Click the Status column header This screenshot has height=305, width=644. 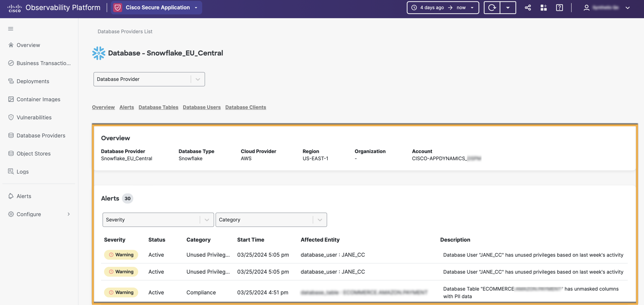pyautogui.click(x=157, y=240)
